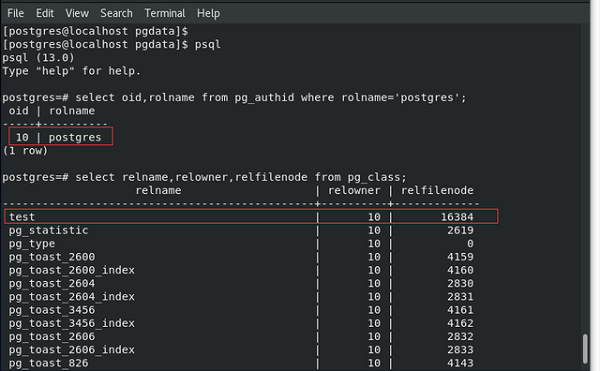Click the 'pg_toast_826' row name
The width and height of the screenshot is (600, 371).
[x=49, y=363]
